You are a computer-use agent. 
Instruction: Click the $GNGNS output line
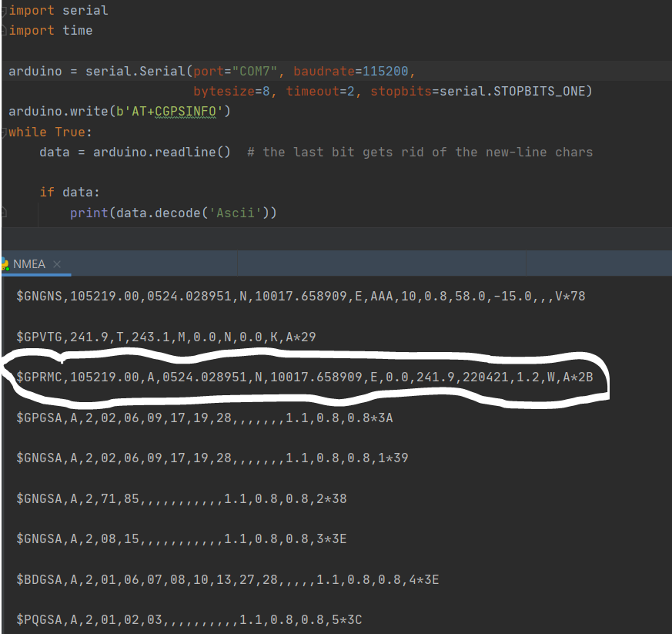click(x=231, y=296)
